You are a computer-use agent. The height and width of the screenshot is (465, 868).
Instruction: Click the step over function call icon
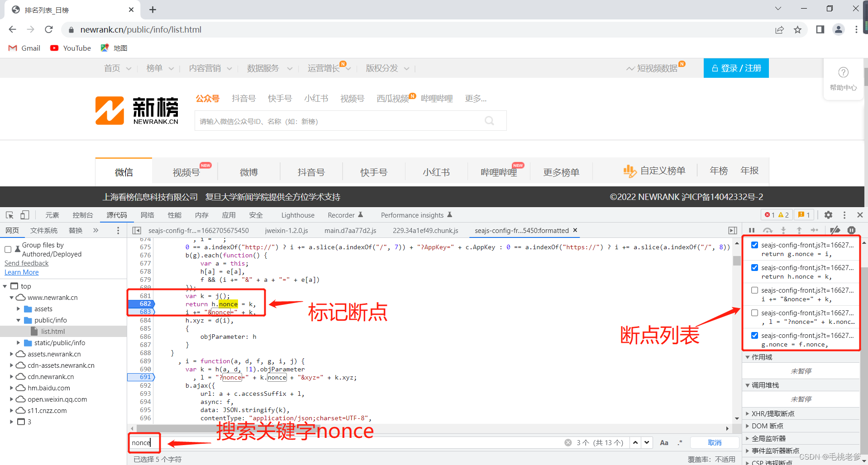click(x=768, y=230)
